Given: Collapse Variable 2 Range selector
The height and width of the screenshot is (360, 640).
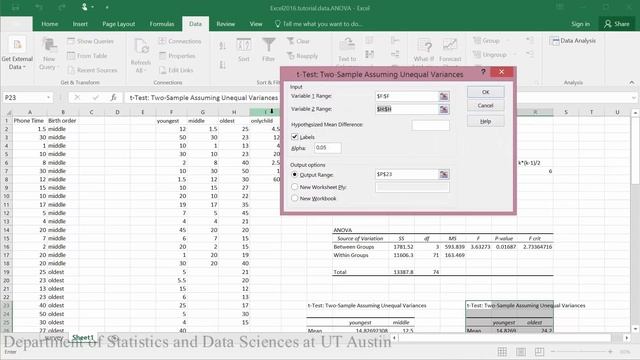Looking at the screenshot, I should [x=444, y=109].
